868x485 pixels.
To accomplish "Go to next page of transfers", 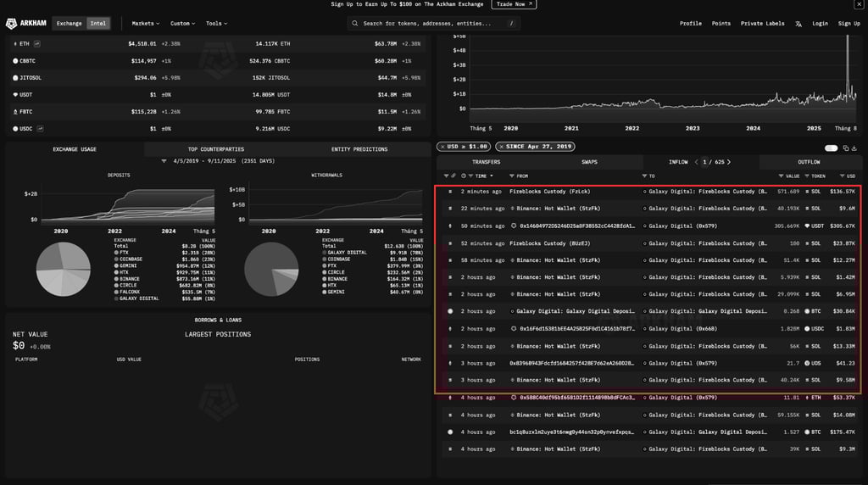I will coord(728,162).
